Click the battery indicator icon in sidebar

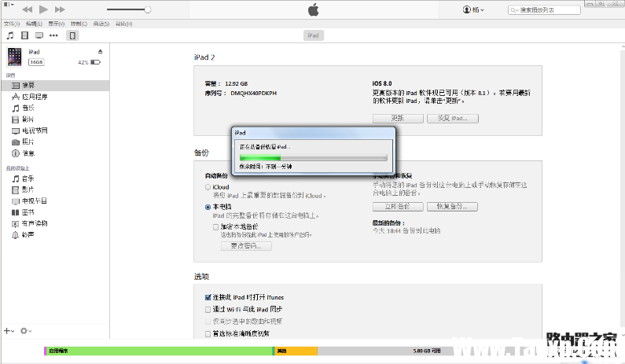coord(96,62)
